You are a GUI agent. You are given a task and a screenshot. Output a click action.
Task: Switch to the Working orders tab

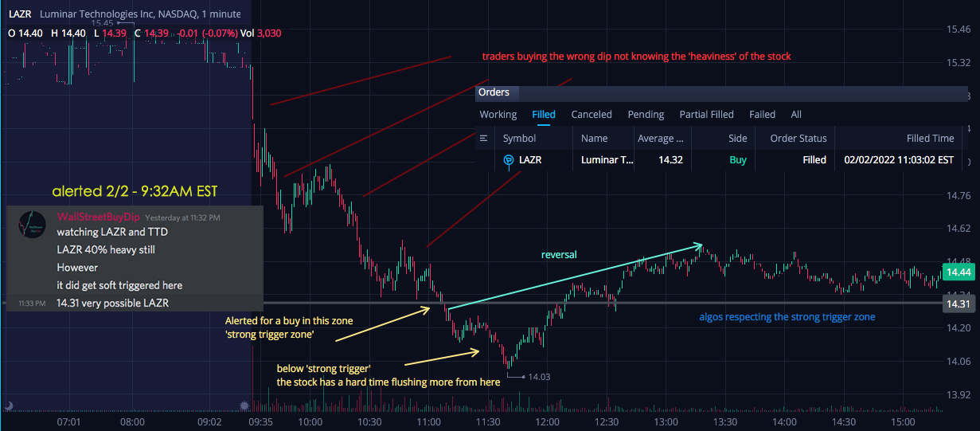point(498,115)
